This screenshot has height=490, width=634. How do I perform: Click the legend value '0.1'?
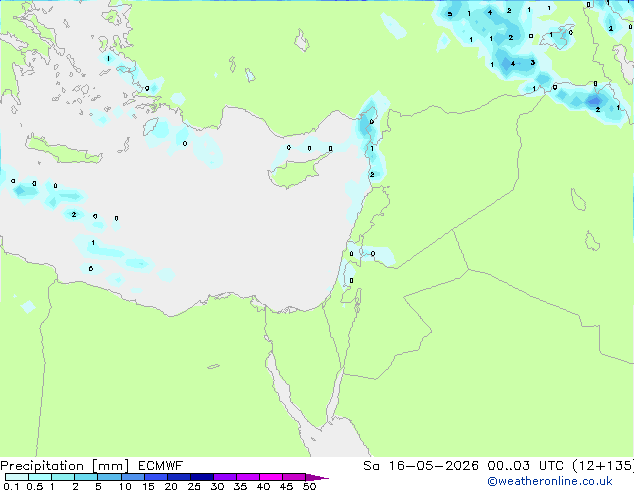coord(11,486)
